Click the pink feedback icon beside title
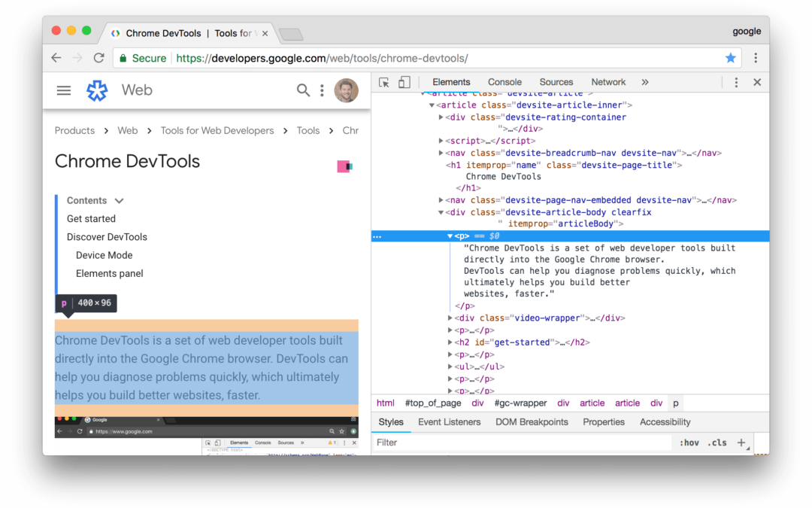The width and height of the screenshot is (812, 508). point(344,166)
